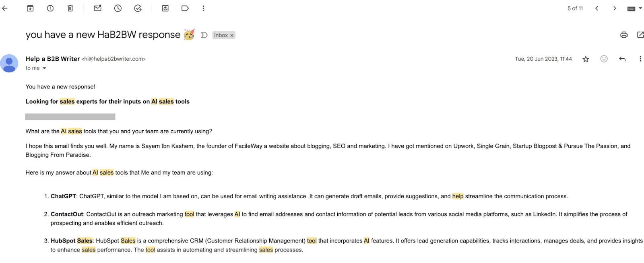Mark the email as unread
The width and height of the screenshot is (644, 263).
(x=97, y=8)
